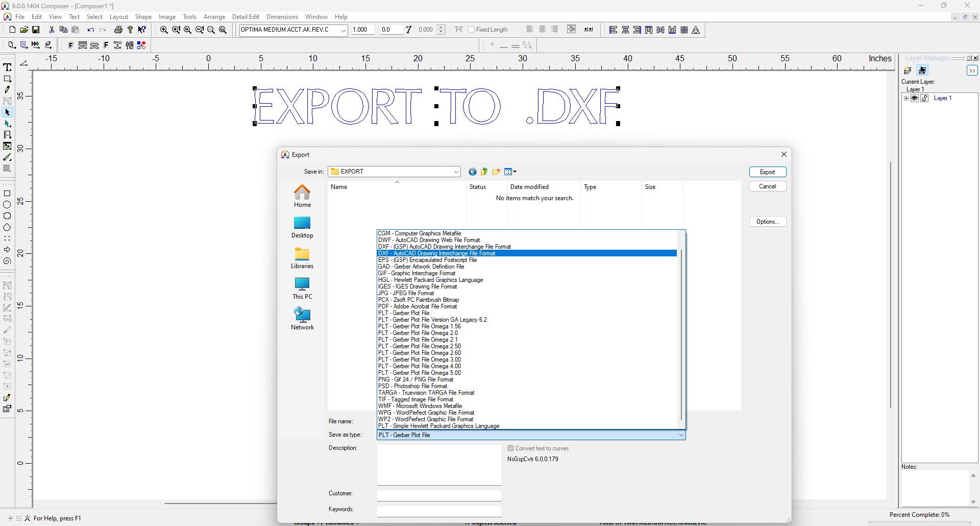Select PDF - Adobe Acrobat File Format

point(527,306)
